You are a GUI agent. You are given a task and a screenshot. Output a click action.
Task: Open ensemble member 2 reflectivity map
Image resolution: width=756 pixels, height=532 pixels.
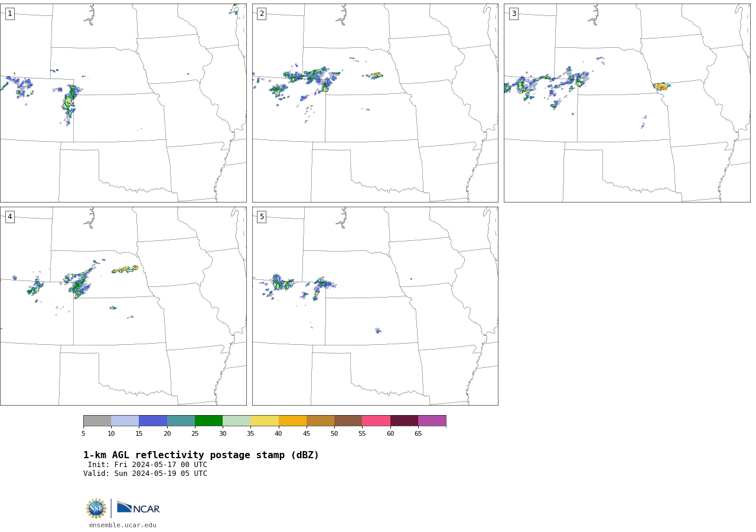click(x=375, y=103)
